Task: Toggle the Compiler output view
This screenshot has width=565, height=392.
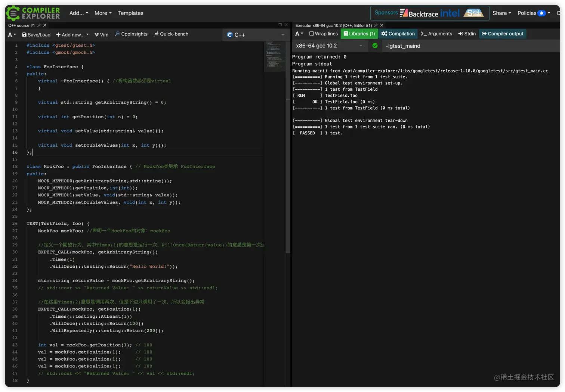Action: [503, 34]
